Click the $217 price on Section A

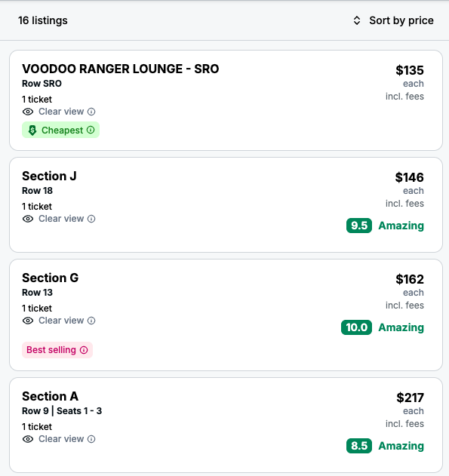(411, 398)
